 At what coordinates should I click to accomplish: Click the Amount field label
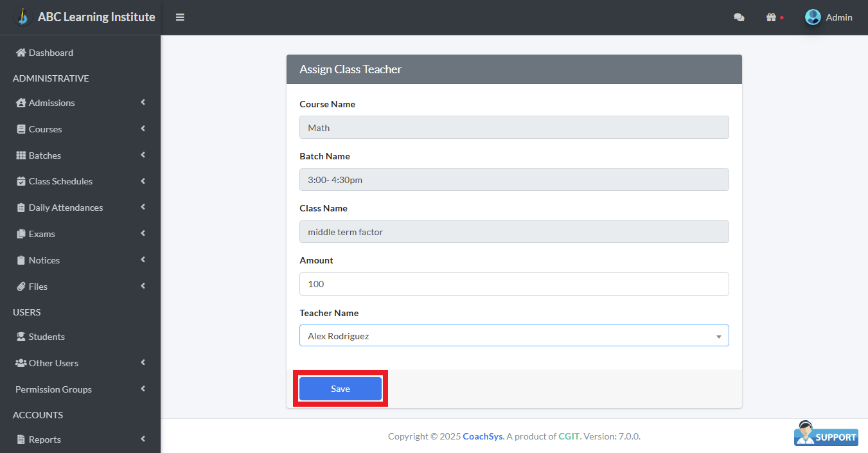click(x=316, y=260)
